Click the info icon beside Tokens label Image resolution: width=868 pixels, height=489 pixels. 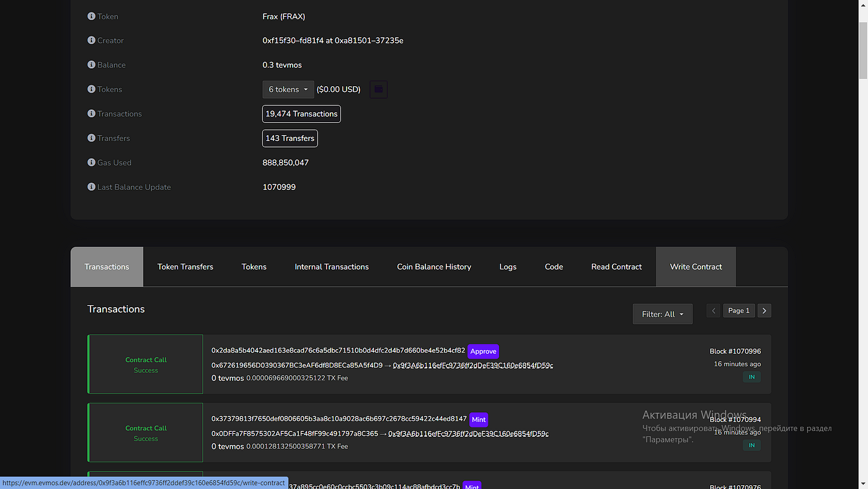(x=92, y=89)
